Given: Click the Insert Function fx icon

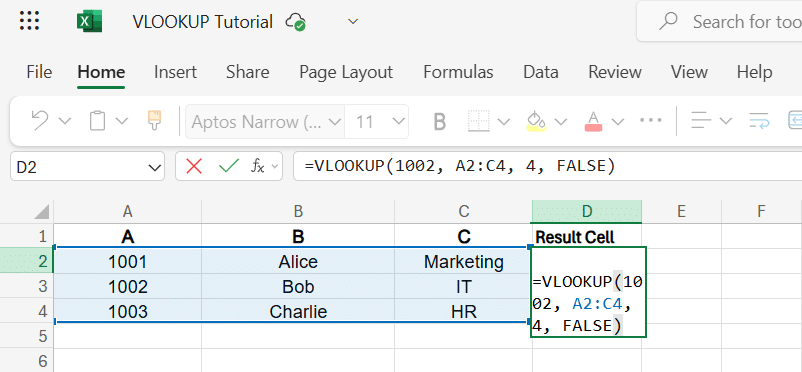Looking at the screenshot, I should (x=257, y=166).
